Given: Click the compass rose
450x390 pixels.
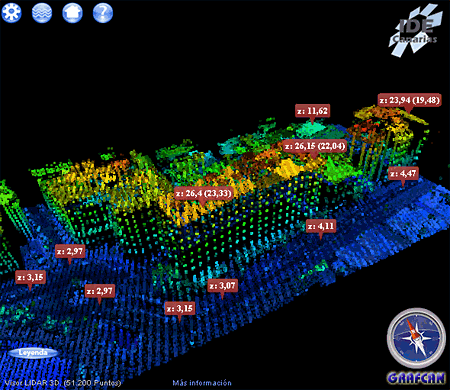Looking at the screenshot, I should tap(416, 338).
